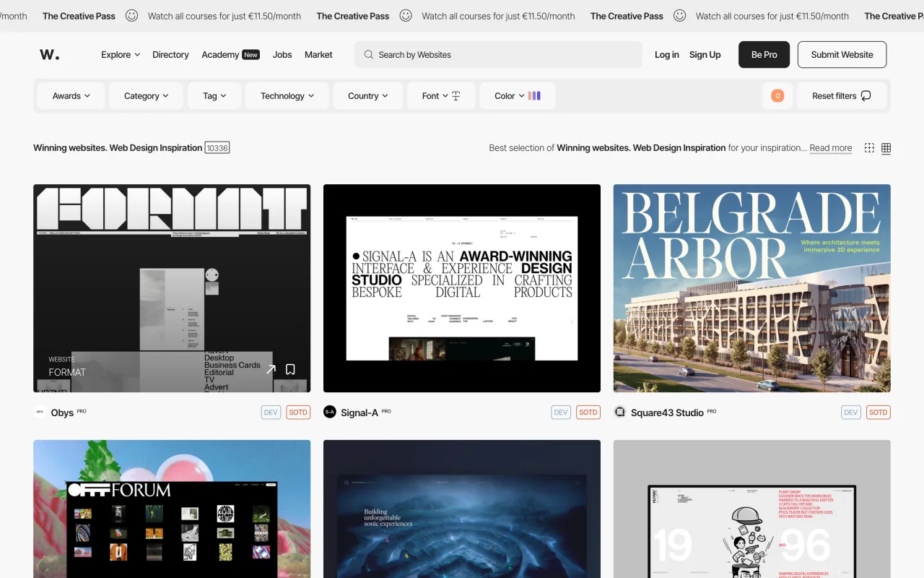Click the Signal-A round avatar

point(330,412)
